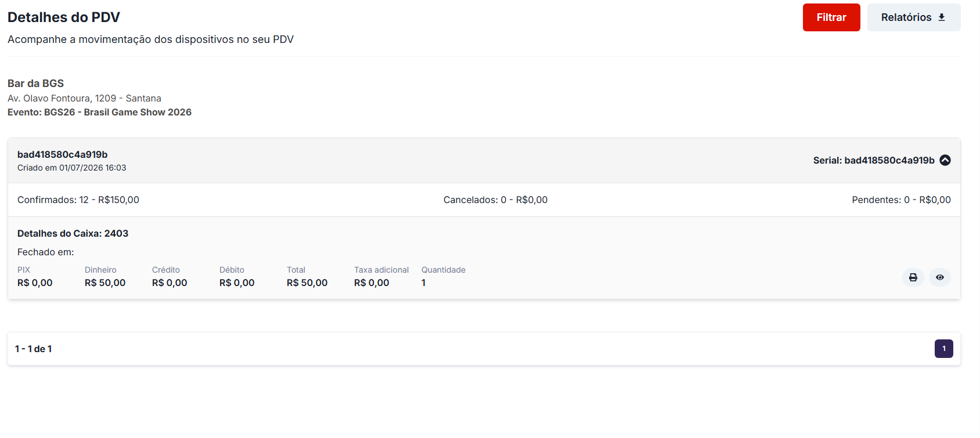Go to pagination page 1

point(944,349)
